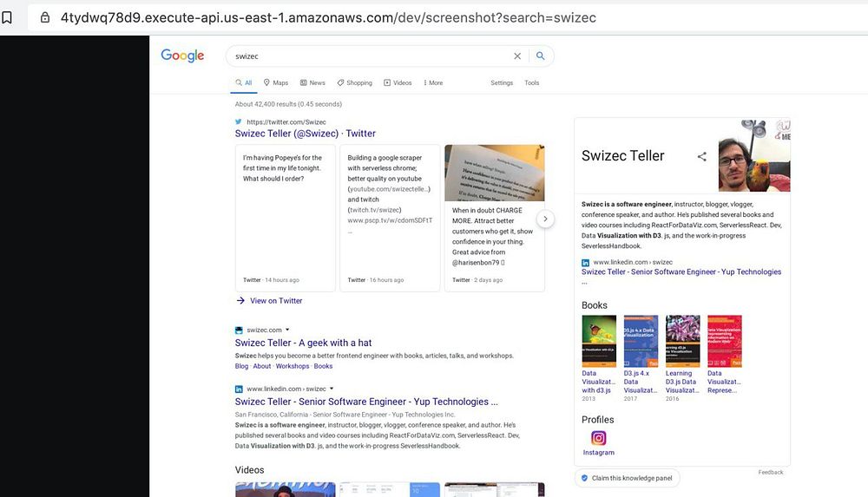868x497 pixels.
Task: Click View on Twitter link
Action: 276,300
